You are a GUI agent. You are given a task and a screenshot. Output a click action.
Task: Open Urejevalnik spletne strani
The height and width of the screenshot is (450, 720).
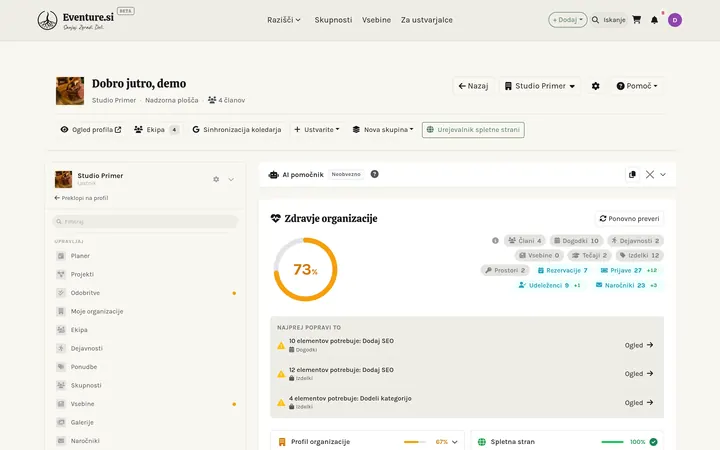473,129
